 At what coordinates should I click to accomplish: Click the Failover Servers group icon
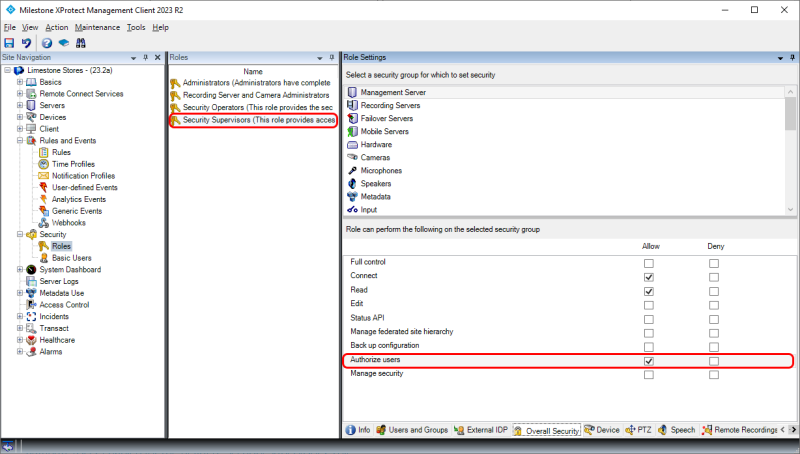(352, 118)
